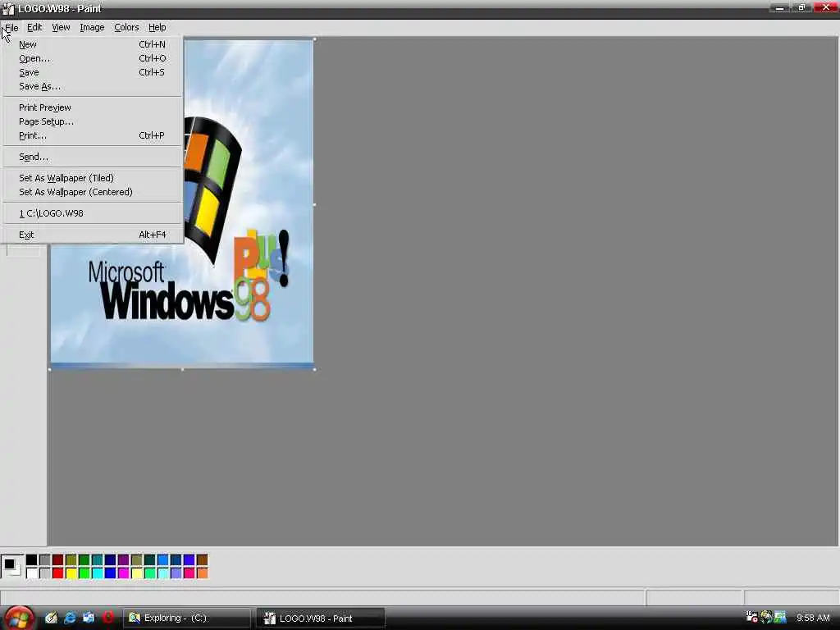Close Paint with the red X button
Screen dimensions: 840x630
point(825,7)
